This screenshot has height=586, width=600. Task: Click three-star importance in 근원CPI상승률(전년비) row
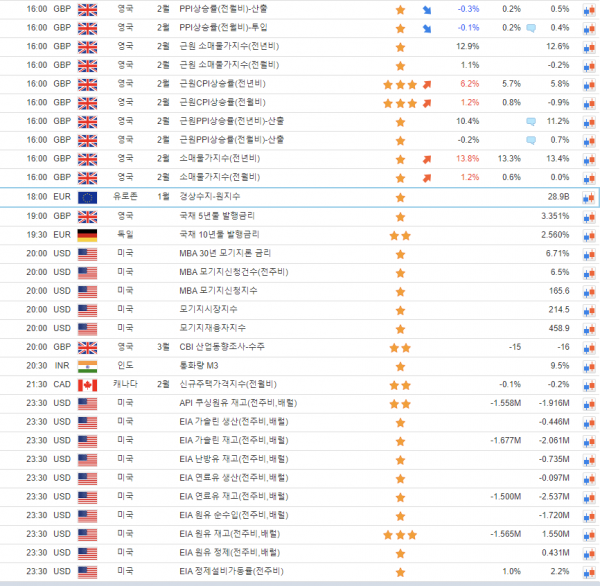[400, 84]
